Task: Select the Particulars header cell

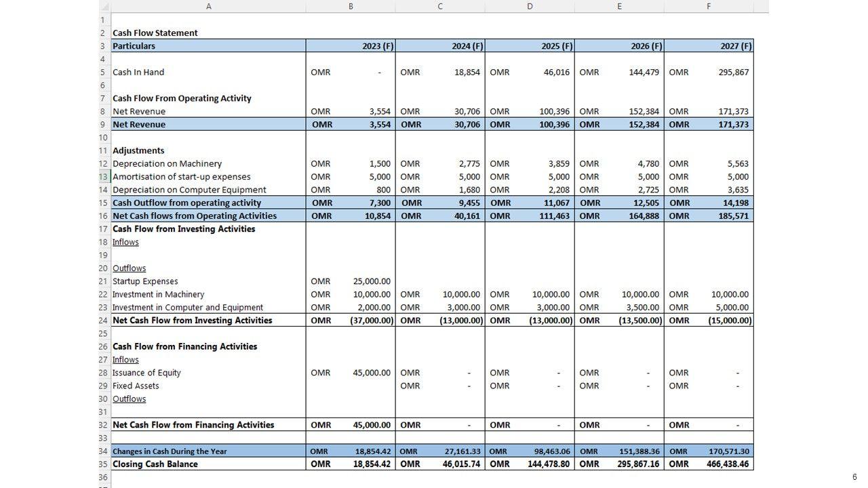Action: point(134,46)
